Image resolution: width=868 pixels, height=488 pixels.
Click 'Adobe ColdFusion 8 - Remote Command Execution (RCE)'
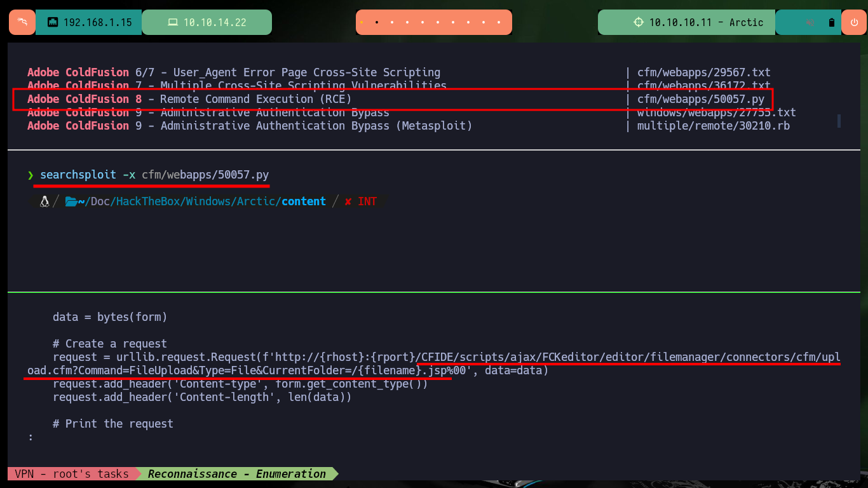point(189,99)
